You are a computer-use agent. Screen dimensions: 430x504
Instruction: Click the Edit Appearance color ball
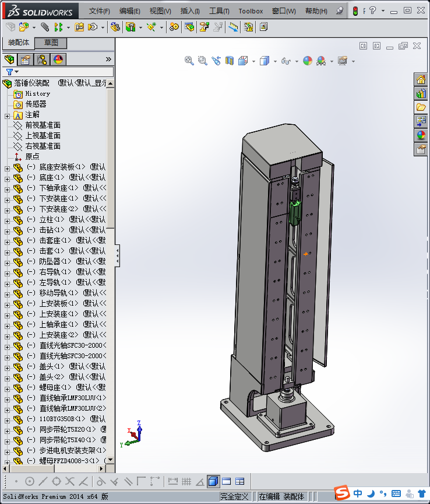point(308,61)
